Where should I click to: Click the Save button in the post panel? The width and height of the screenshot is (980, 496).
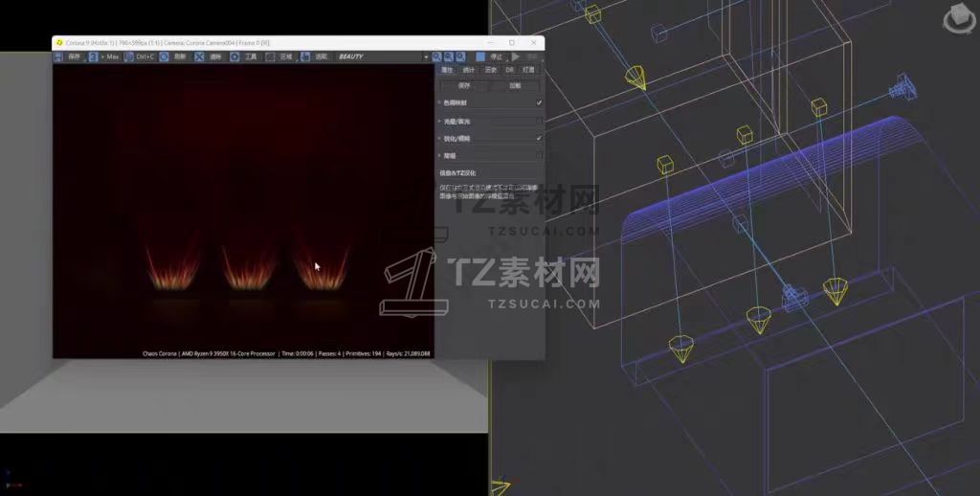point(464,85)
